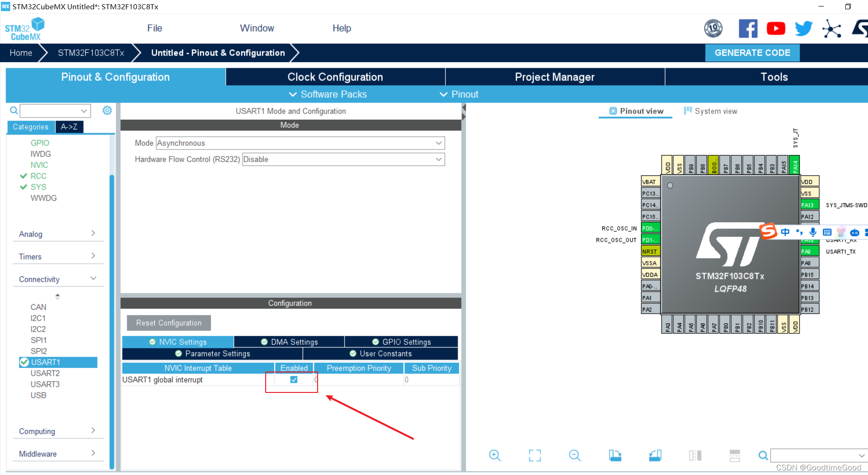Expand the Pinout dropdown menu

click(x=459, y=94)
